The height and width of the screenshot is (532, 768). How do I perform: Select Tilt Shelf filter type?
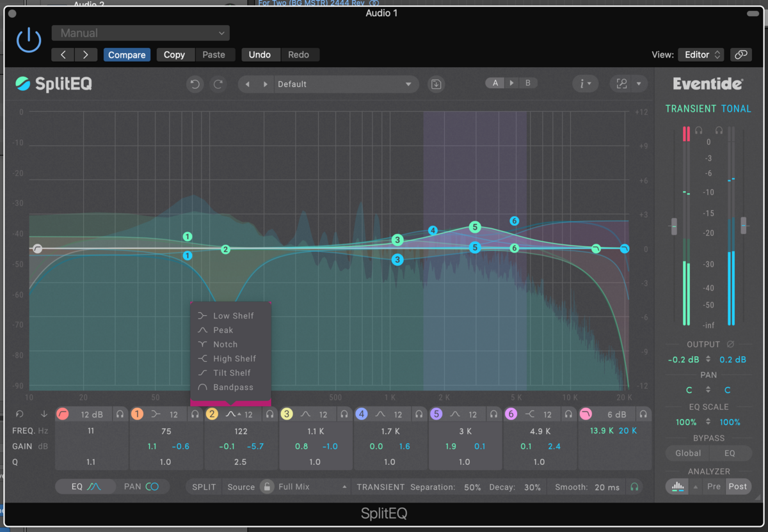[x=231, y=373]
